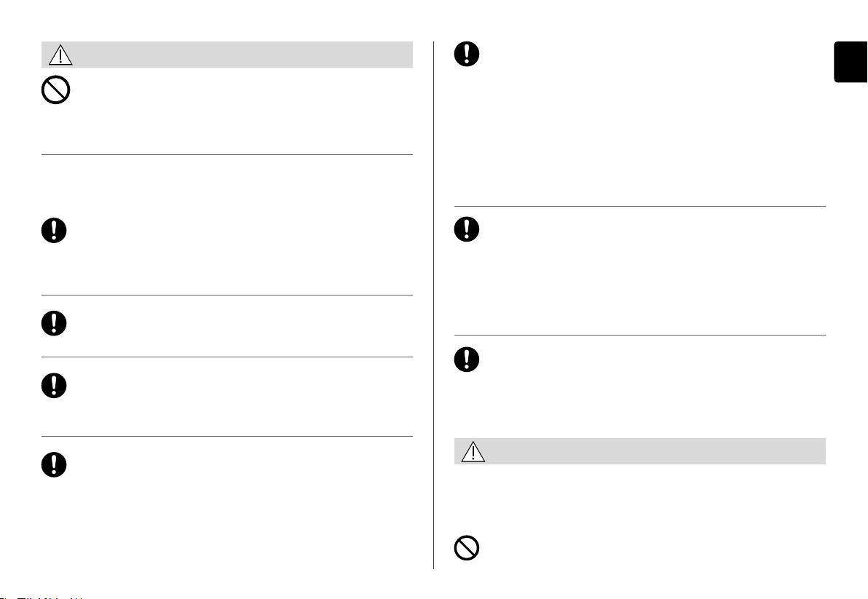Click the third exclamation icon in the left column
Viewport: 868px width, 599px height.
pyautogui.click(x=54, y=386)
